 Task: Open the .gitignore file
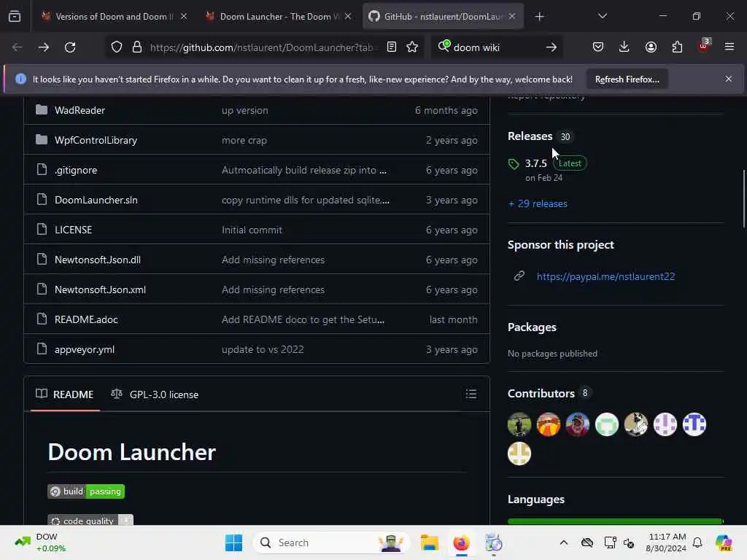76,171
